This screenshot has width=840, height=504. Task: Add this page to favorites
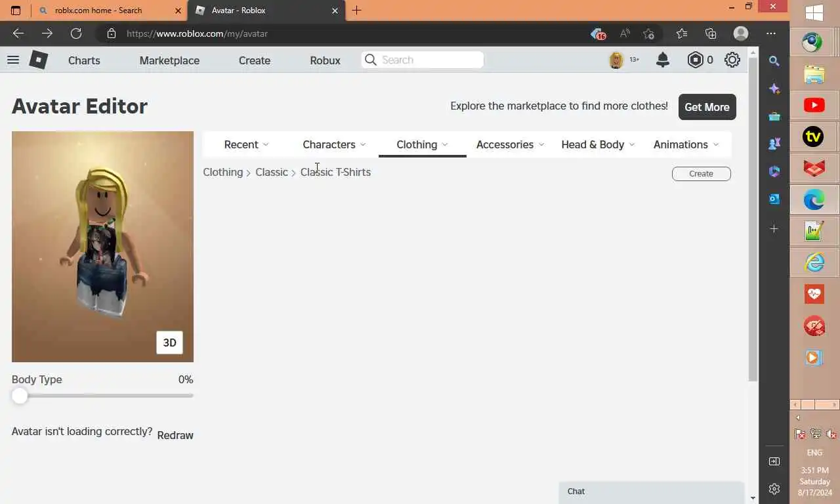649,33
